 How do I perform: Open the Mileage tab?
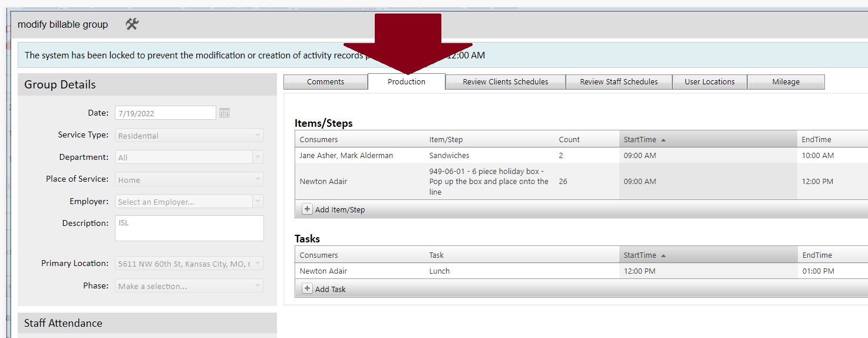(786, 82)
